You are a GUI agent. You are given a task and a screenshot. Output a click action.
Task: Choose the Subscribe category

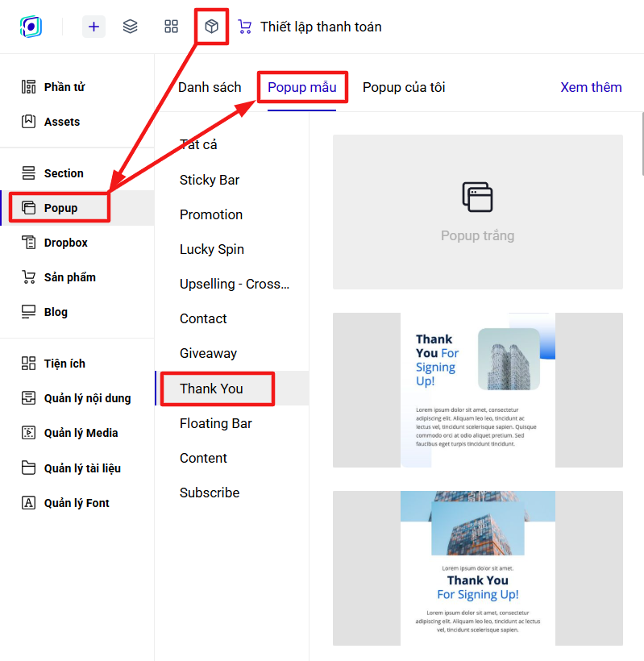[x=210, y=493]
